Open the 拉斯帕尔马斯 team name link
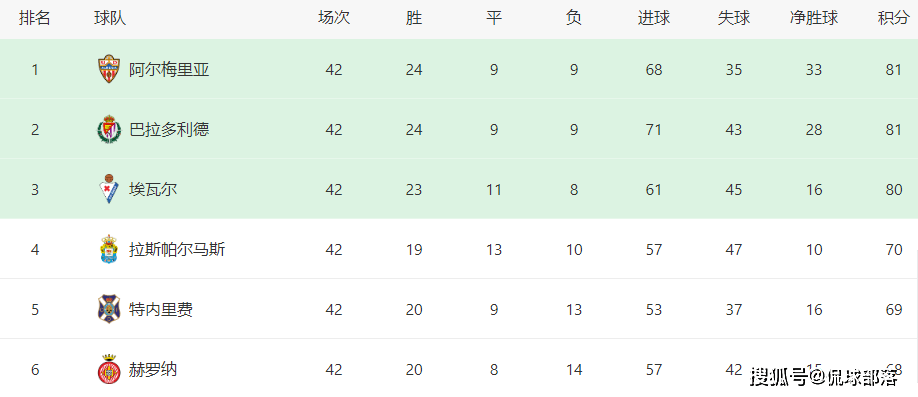 [177, 249]
